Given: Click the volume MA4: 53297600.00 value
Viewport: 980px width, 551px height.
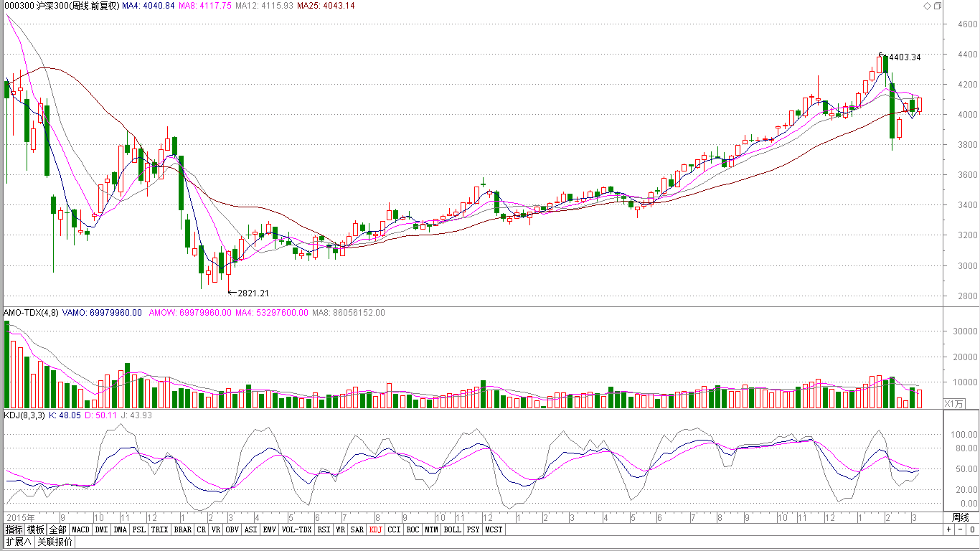Looking at the screenshot, I should [x=273, y=313].
